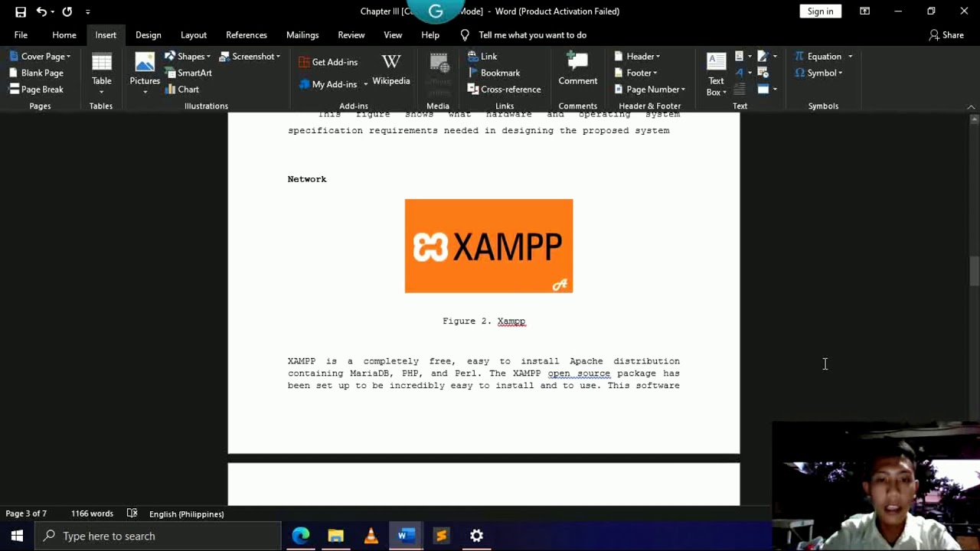This screenshot has height=551, width=980.
Task: Open VLC media player from the taskbar
Action: click(371, 536)
